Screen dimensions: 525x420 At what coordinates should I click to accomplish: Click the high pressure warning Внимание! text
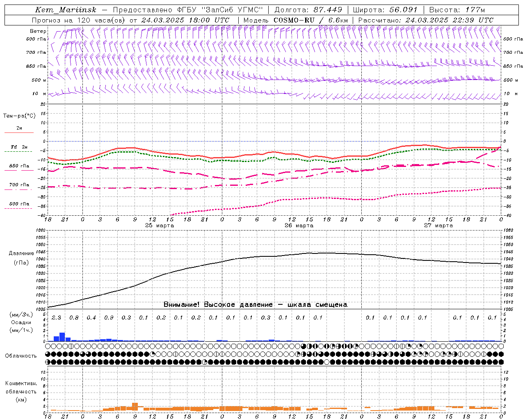(x=256, y=305)
